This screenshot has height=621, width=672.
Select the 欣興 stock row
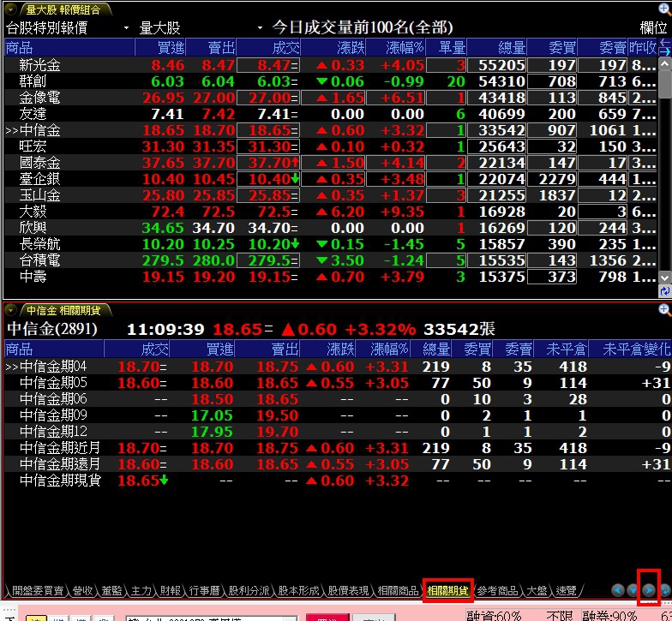[331, 228]
